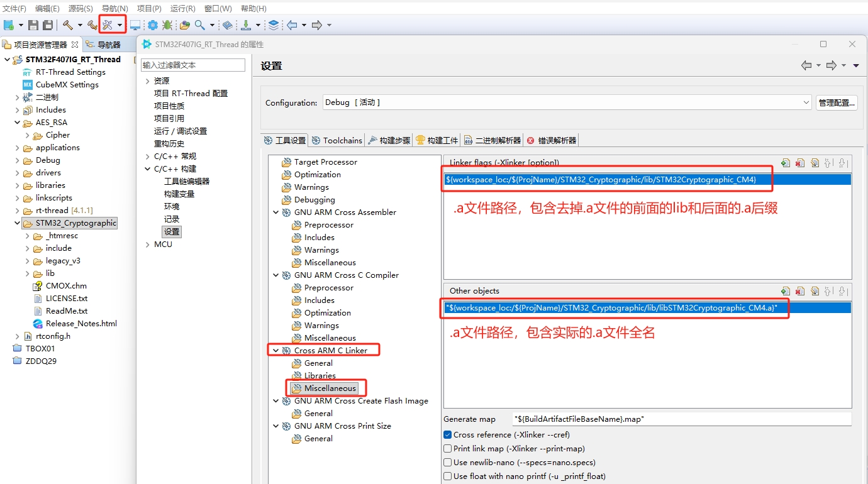
Task: Start debugging with the bug icon
Action: (x=167, y=25)
